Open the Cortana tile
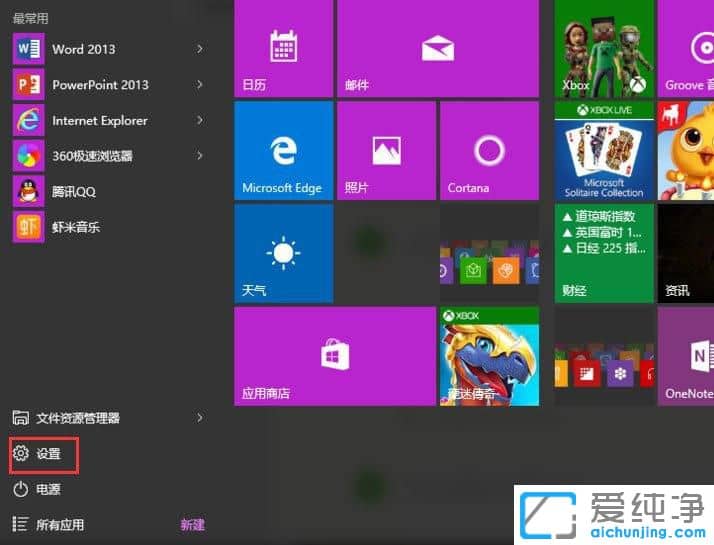Viewport: 714px width, 545px height. tap(489, 151)
